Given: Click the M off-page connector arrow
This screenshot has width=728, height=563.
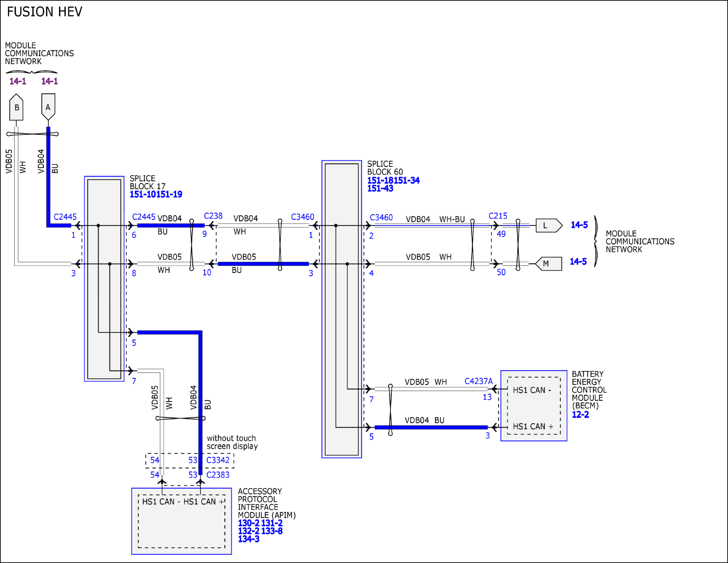Looking at the screenshot, I should tap(549, 264).
